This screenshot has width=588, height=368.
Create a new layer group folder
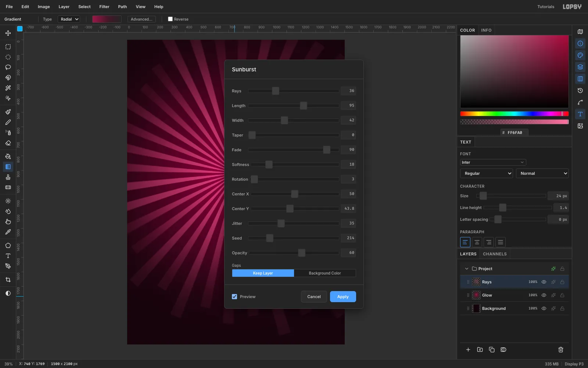coord(480,350)
